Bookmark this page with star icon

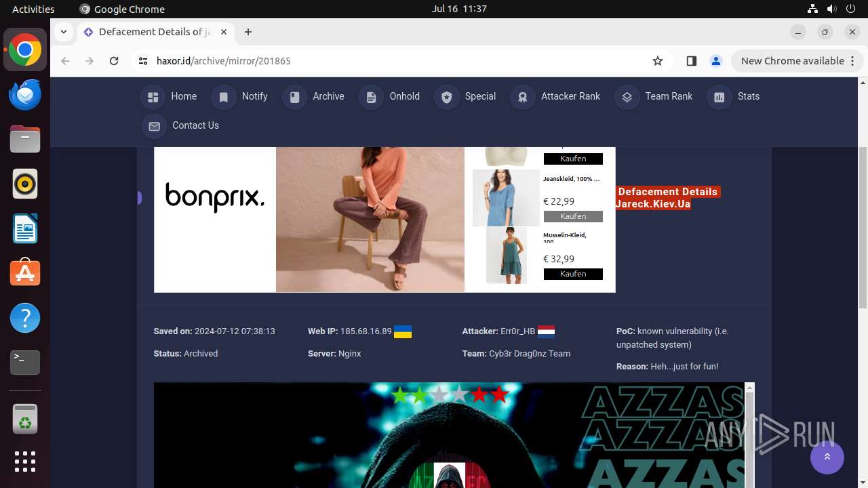click(658, 61)
